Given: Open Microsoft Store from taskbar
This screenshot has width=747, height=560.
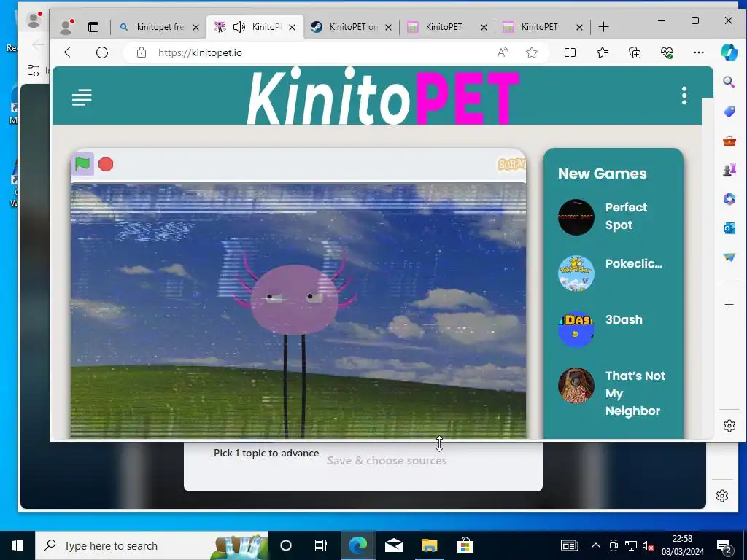Looking at the screenshot, I should point(465,545).
